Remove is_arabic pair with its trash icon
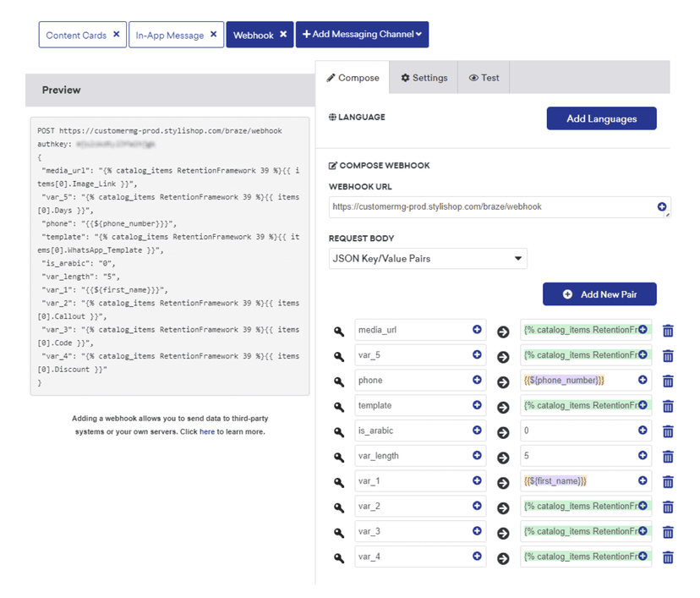The height and width of the screenshot is (598, 700). pos(667,431)
